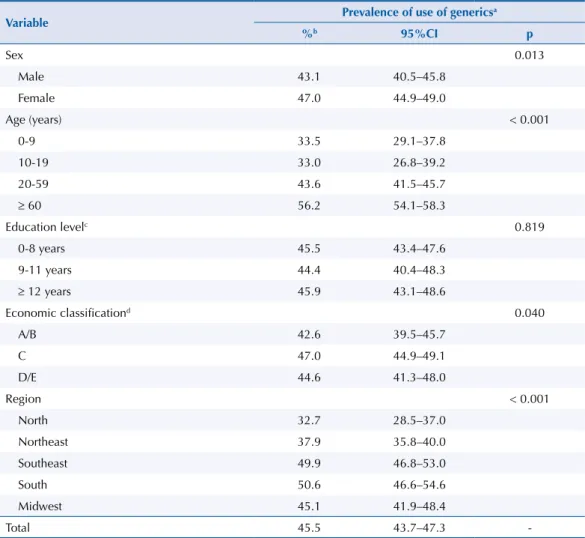Click p-value < 0.001 in Region row
The width and height of the screenshot is (585, 538).
pos(529,399)
